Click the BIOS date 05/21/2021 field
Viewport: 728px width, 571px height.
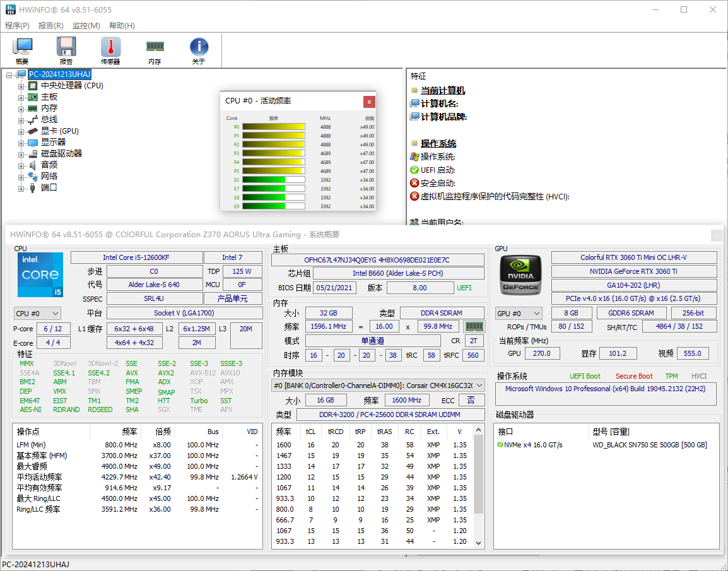334,288
